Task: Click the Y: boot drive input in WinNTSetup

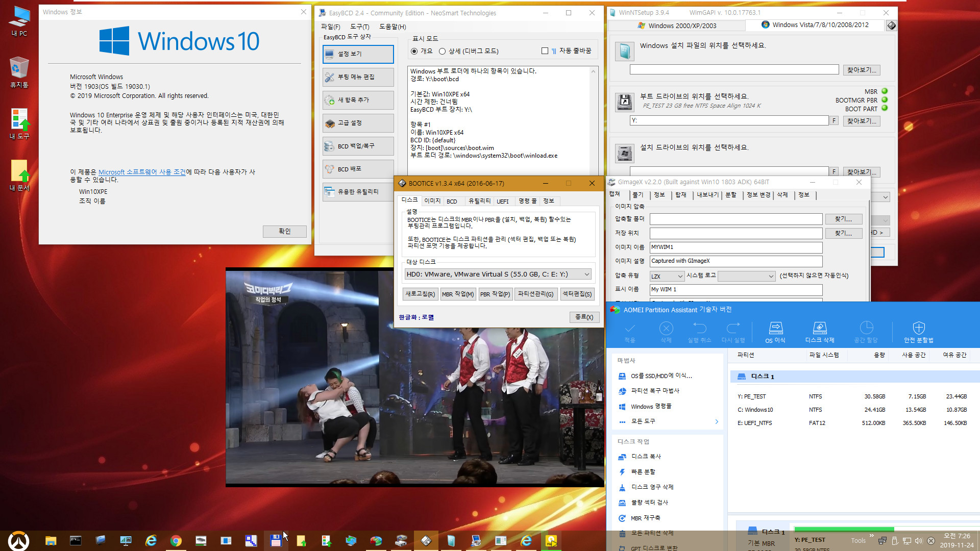Action: [729, 121]
